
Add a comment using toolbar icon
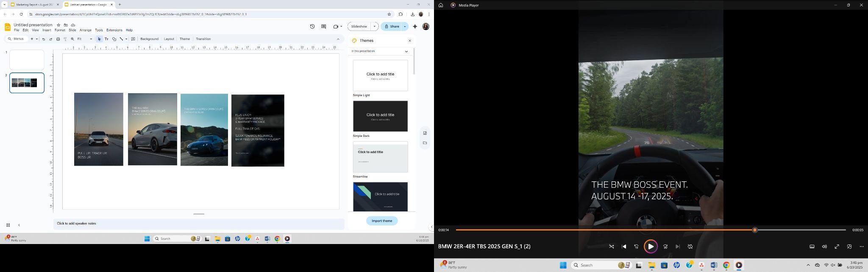pos(133,39)
